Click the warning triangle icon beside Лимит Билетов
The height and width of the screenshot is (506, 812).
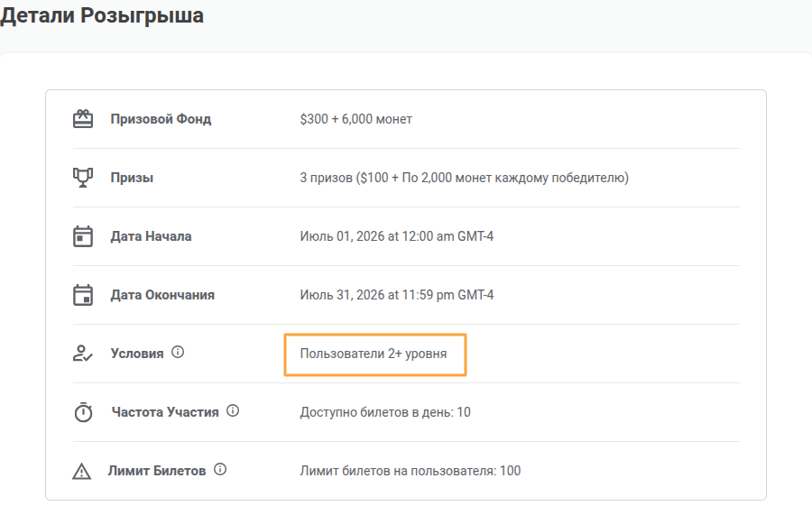(81, 472)
